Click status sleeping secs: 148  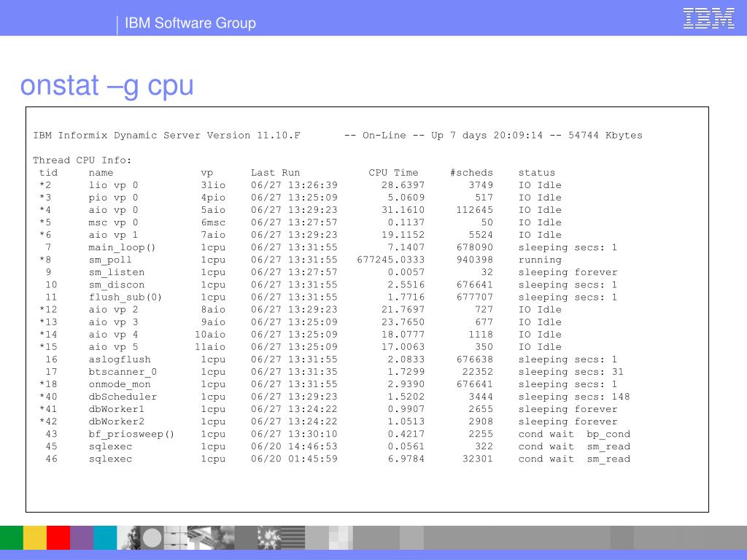pos(574,397)
